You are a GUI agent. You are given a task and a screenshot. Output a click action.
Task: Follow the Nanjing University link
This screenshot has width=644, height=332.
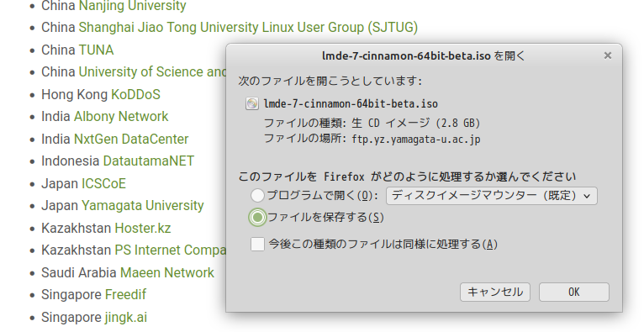click(x=132, y=6)
